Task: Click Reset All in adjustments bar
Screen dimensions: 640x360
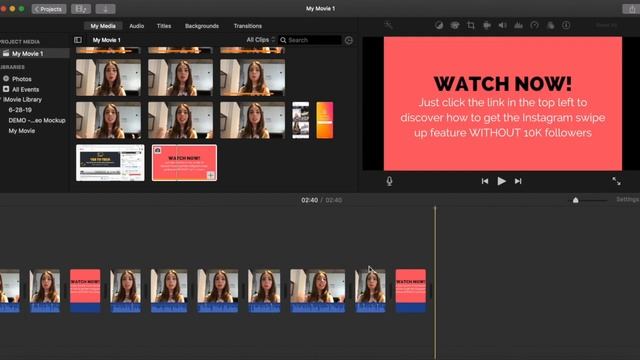Action: coord(607,25)
